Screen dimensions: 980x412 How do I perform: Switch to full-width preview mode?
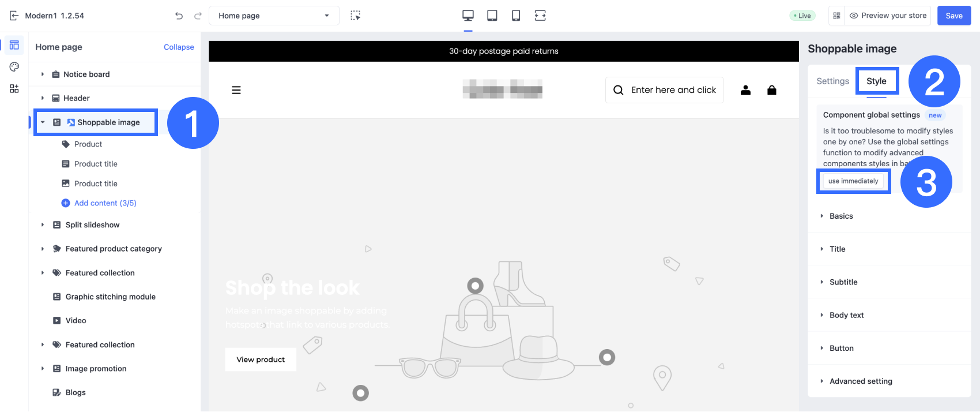click(540, 16)
